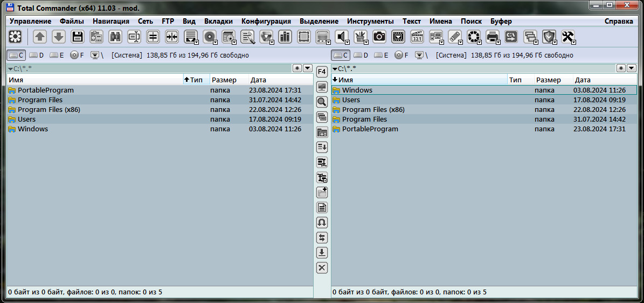This screenshot has width=644, height=303.
Task: Select Users folder in left panel
Action: (160, 119)
